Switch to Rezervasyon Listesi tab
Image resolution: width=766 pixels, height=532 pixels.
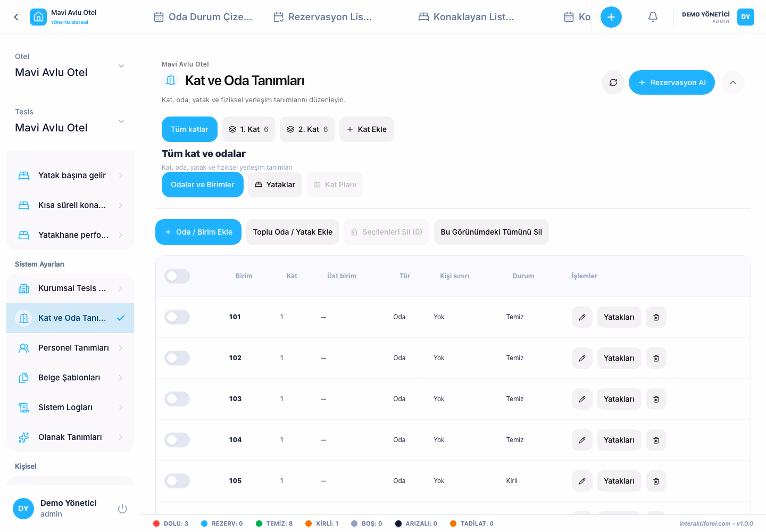tap(323, 17)
